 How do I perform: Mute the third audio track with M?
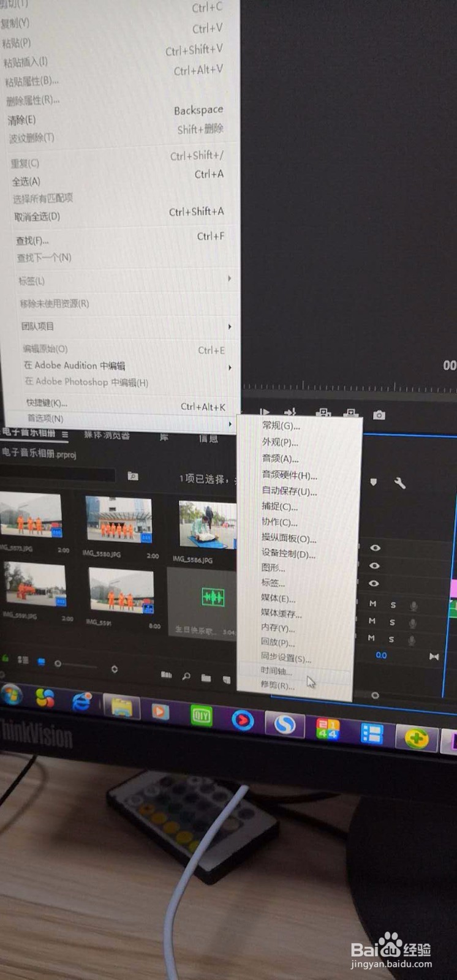(x=371, y=638)
